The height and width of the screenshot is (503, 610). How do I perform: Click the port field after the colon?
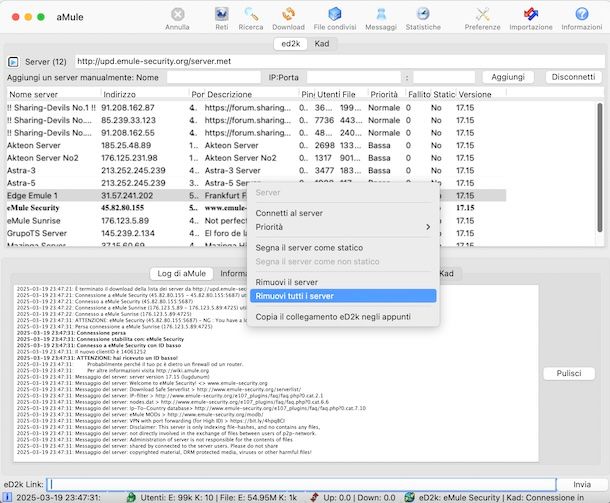coord(444,77)
